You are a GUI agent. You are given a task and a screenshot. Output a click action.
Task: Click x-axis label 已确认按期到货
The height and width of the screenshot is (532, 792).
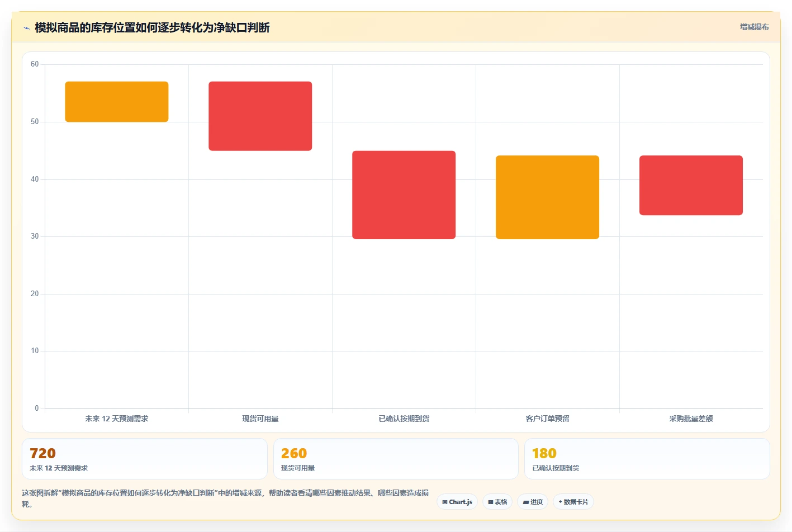404,419
